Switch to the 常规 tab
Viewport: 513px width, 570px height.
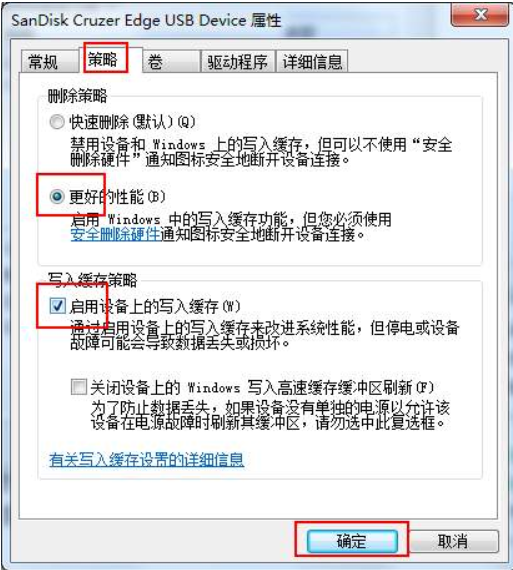[49, 61]
